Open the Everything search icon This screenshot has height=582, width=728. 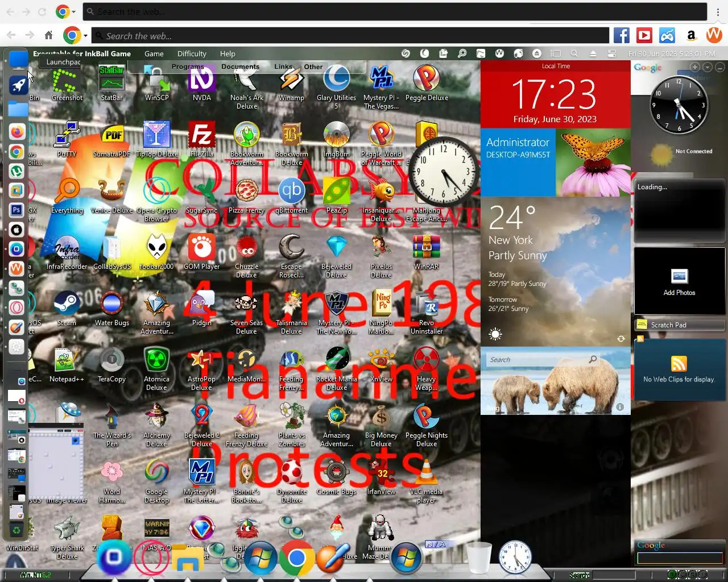tap(67, 196)
